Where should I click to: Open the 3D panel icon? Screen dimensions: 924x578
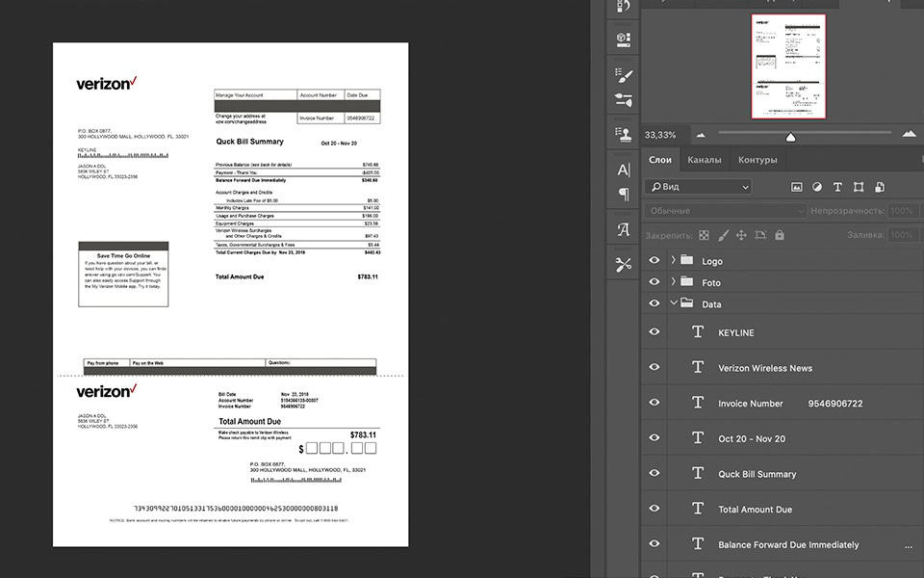click(623, 39)
